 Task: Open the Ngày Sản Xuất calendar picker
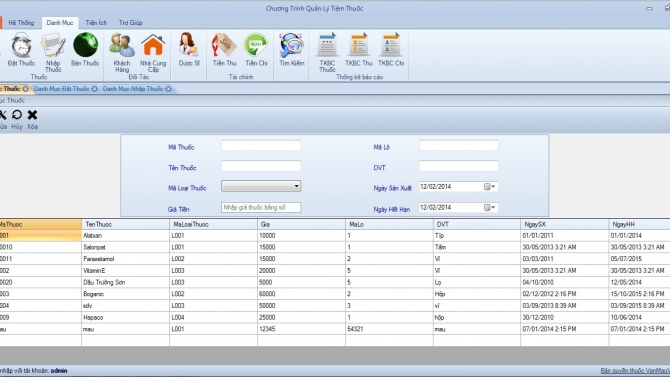pyautogui.click(x=490, y=187)
